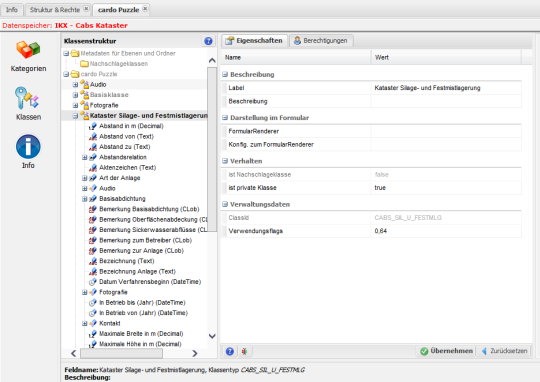The width and height of the screenshot is (540, 382).
Task: Click Abstand in m decimal field icon
Action: tap(93, 126)
